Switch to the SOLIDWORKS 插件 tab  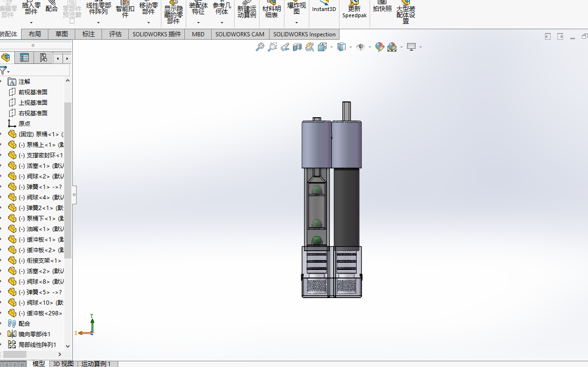tap(157, 34)
